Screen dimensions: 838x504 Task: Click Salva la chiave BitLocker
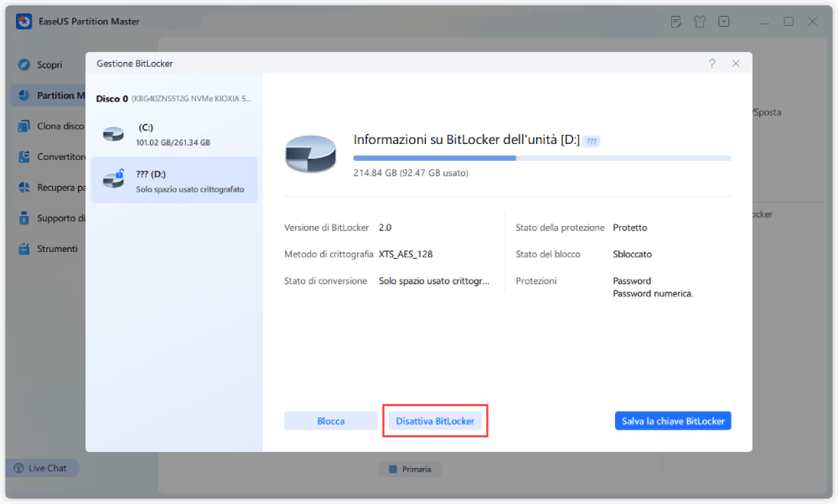[673, 421]
